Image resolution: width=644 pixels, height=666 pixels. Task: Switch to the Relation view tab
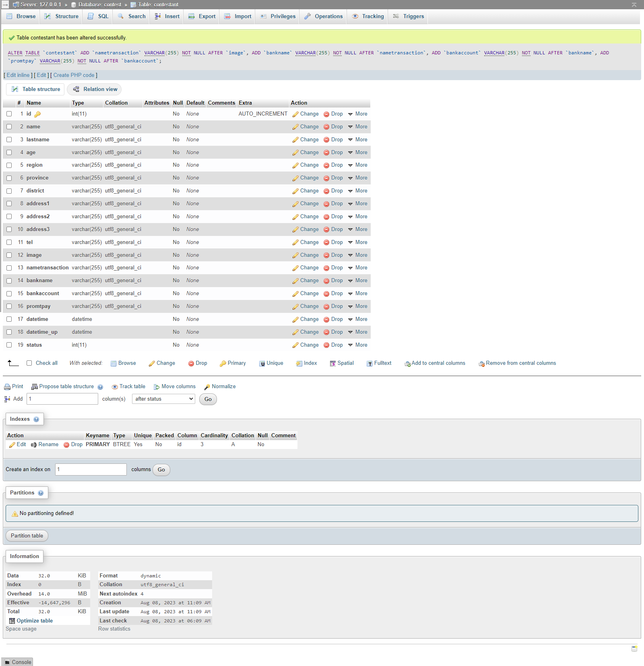point(95,89)
